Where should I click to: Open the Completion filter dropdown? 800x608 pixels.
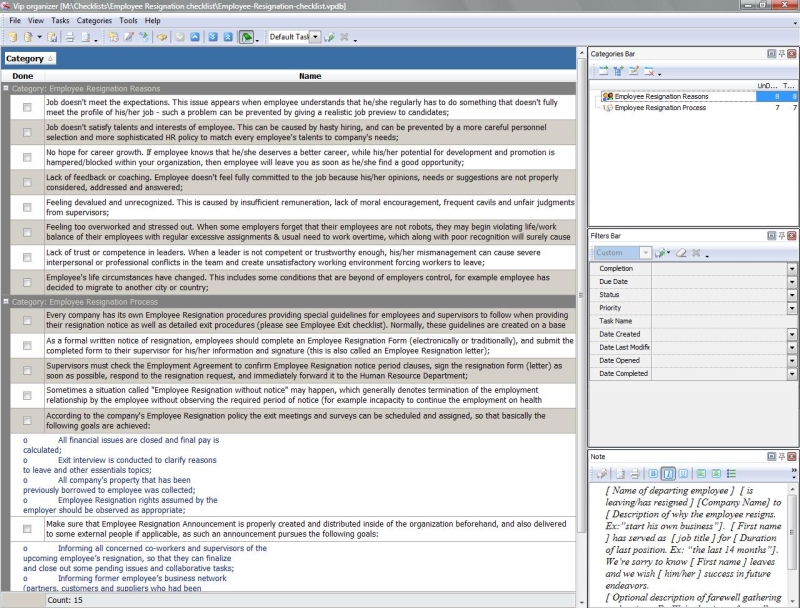[791, 269]
